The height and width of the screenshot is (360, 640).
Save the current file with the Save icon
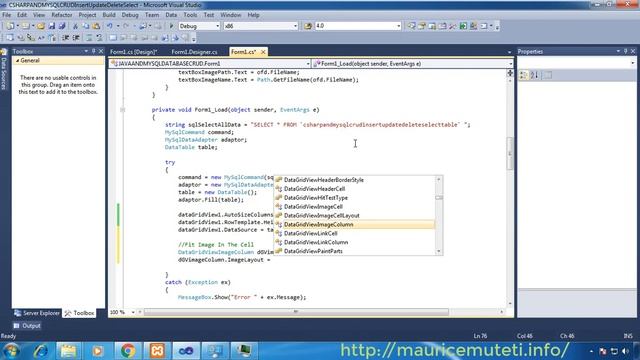[51, 26]
